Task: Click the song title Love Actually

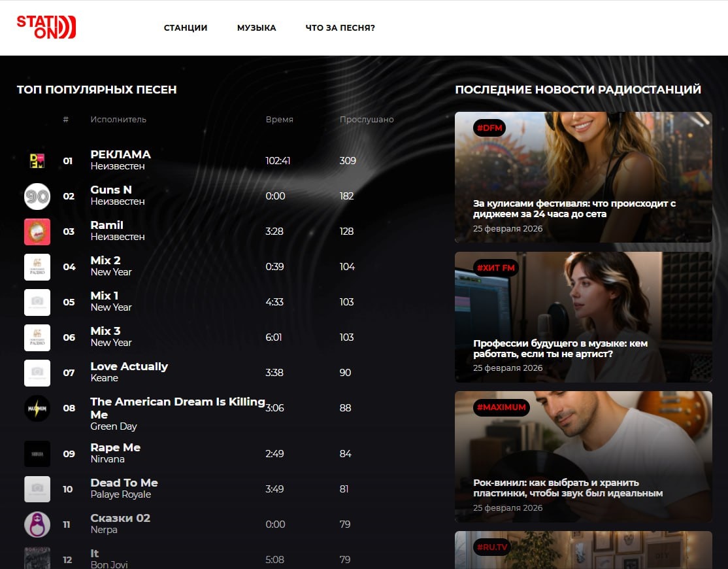Action: 129,366
